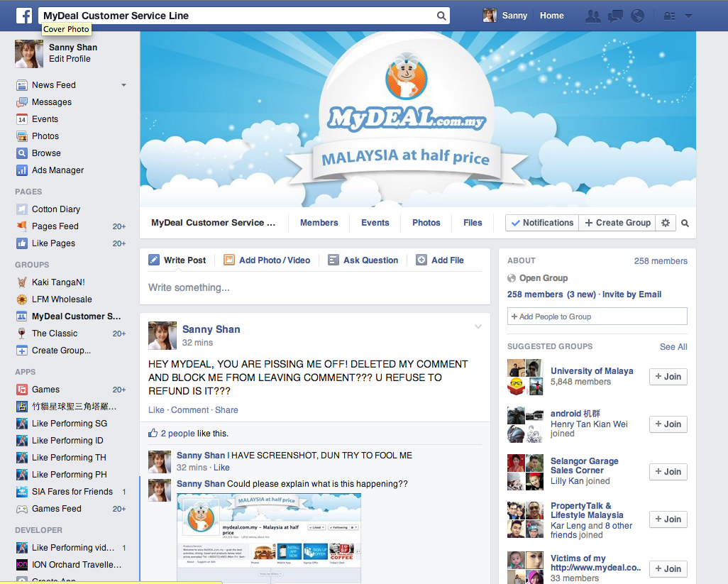Click Add People to Group field

click(x=597, y=316)
